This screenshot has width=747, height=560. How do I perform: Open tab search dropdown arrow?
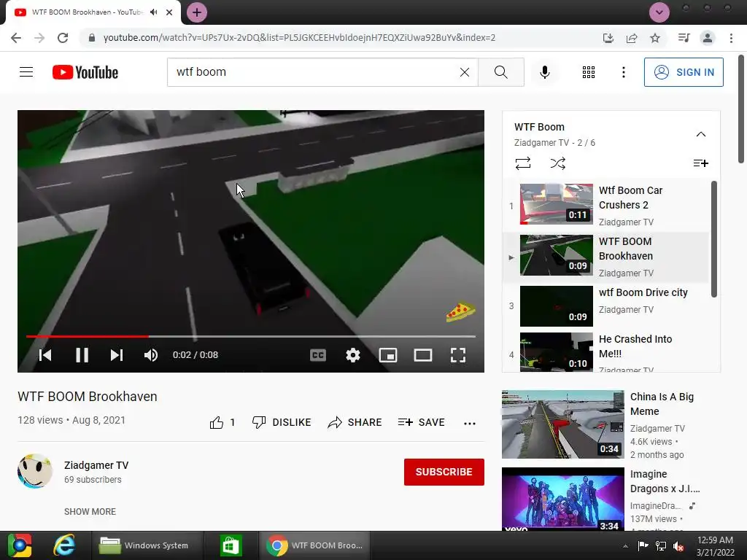659,12
